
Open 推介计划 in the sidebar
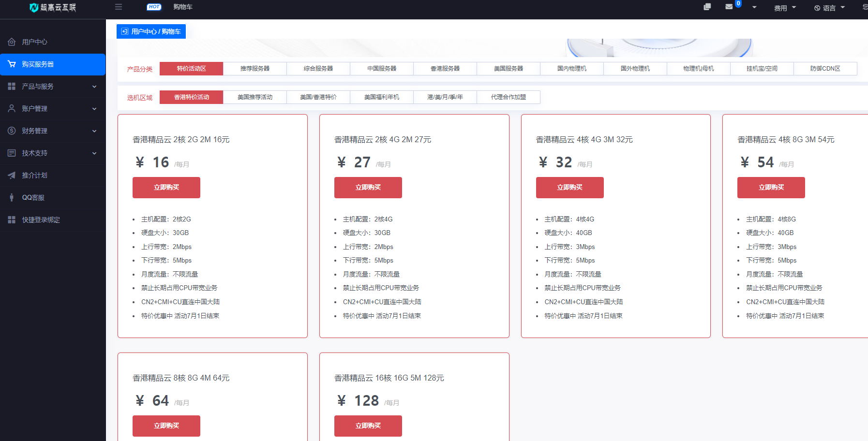point(53,176)
